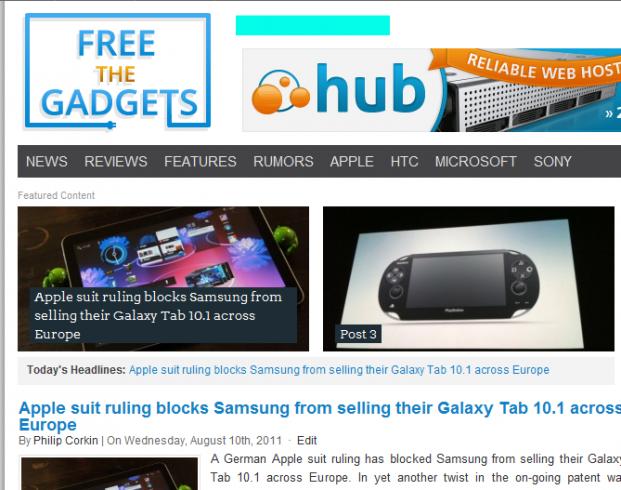
Task: Open the Today's Headlines Apple suit link
Action: tap(339, 370)
